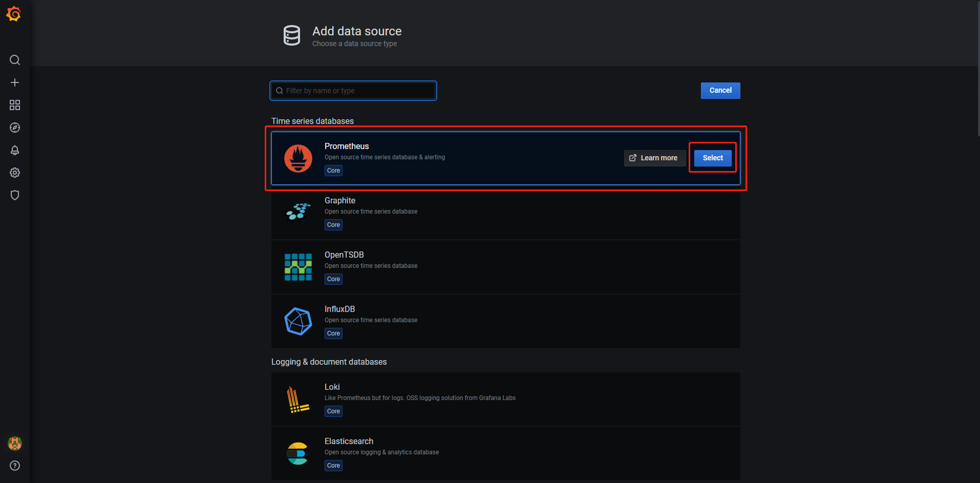The height and width of the screenshot is (483, 980).
Task: Open the Help question mark icon
Action: (15, 466)
